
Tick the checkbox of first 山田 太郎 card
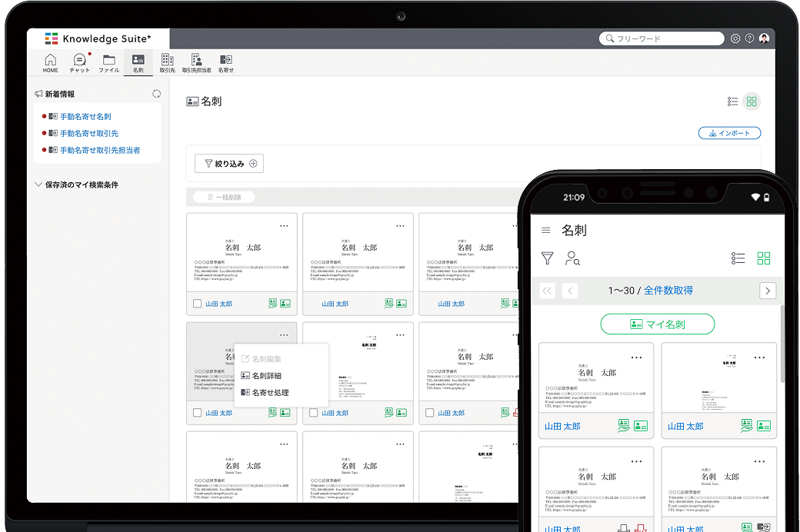click(198, 304)
